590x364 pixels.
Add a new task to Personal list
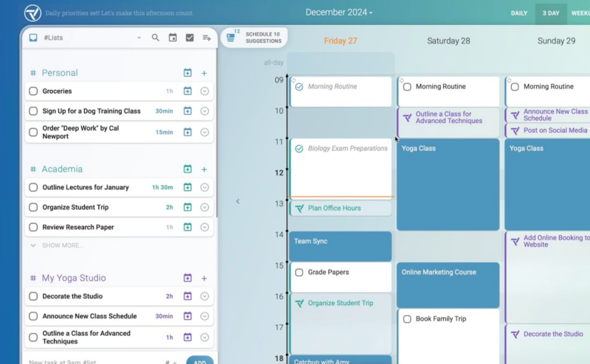click(x=204, y=73)
